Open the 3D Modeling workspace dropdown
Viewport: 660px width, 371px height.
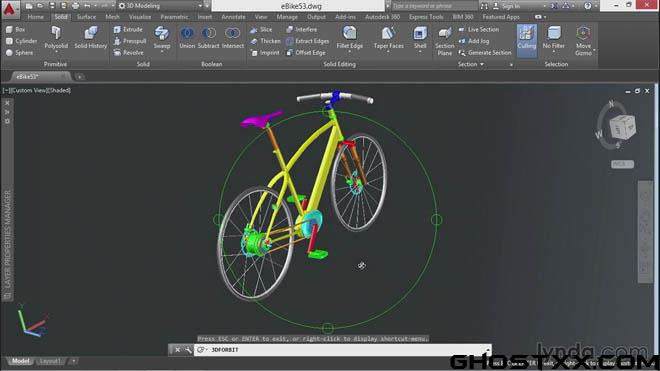pyautogui.click(x=160, y=6)
